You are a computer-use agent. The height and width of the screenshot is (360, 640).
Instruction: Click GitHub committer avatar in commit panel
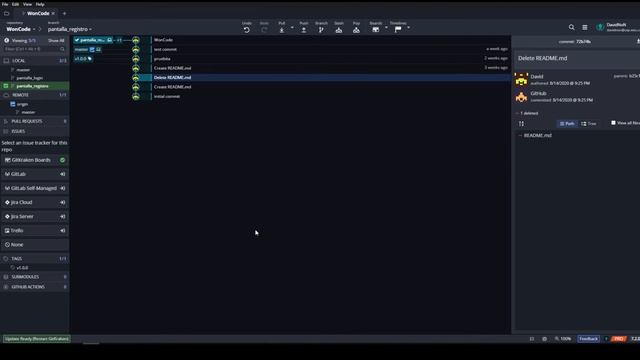[521, 96]
